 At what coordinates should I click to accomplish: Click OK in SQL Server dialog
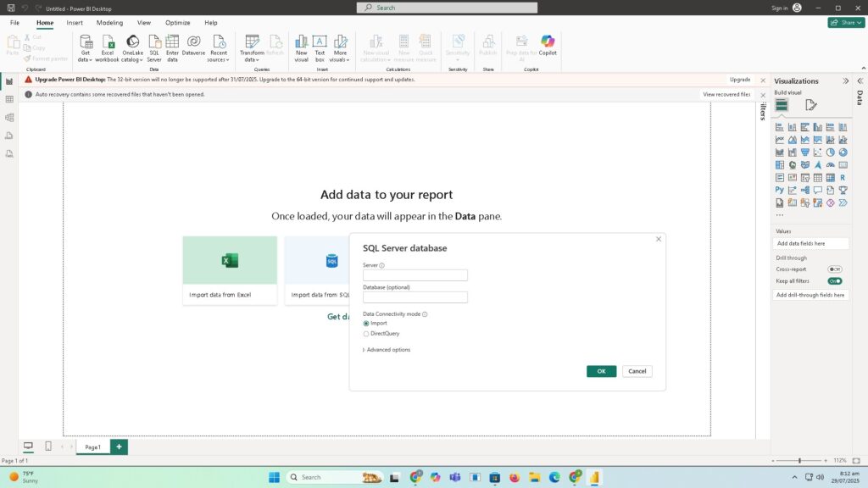pyautogui.click(x=601, y=371)
